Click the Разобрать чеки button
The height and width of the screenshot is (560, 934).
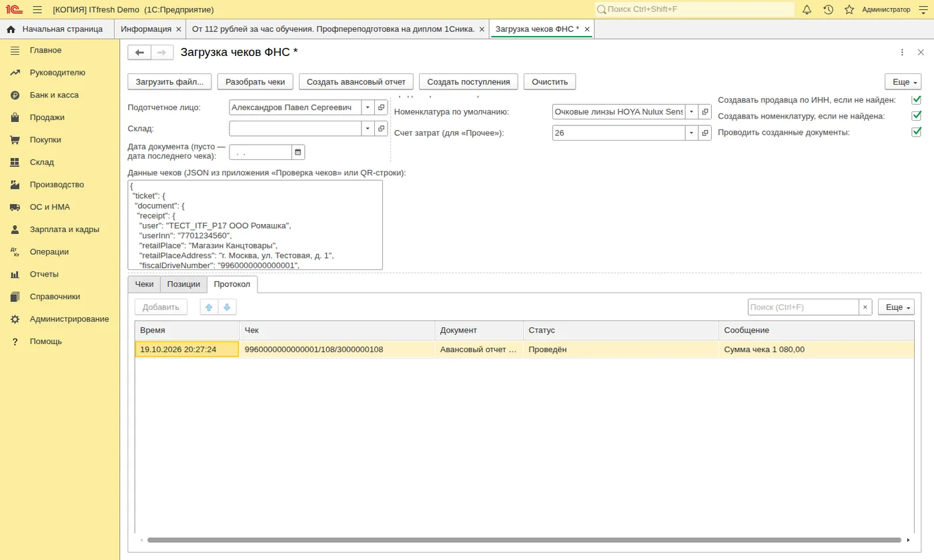256,81
